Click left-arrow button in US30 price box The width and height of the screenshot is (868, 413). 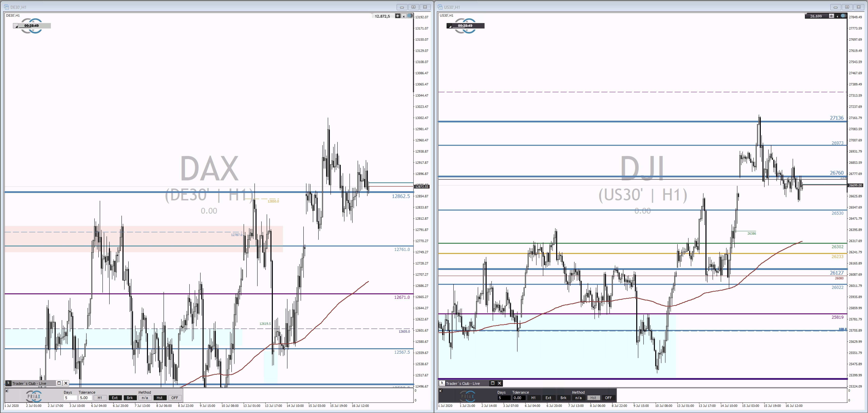click(838, 16)
